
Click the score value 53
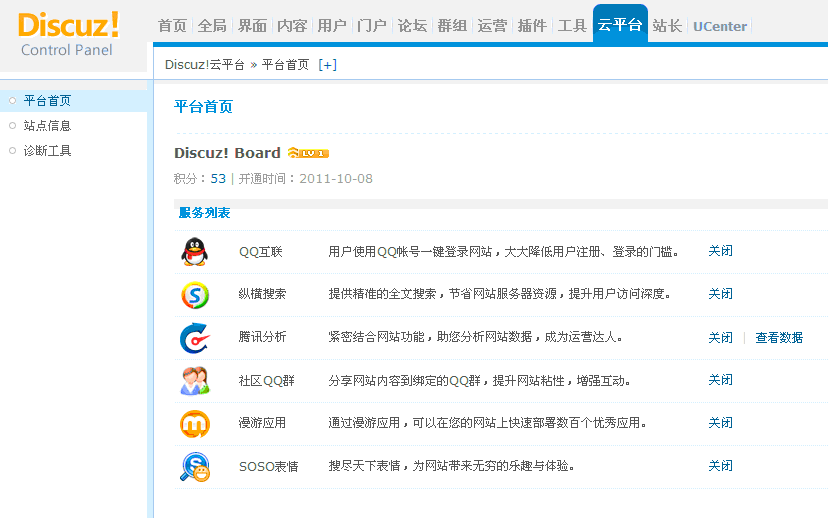pyautogui.click(x=218, y=178)
